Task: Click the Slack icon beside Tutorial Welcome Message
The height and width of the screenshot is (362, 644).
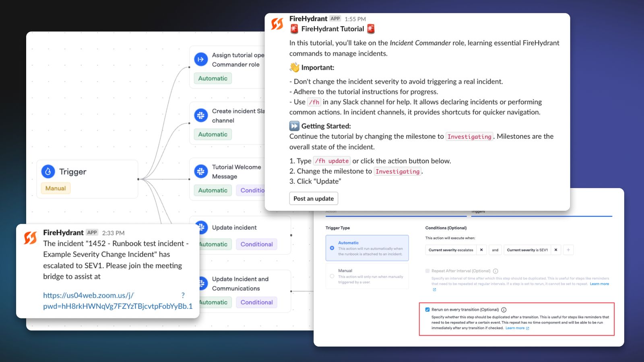Action: (201, 171)
